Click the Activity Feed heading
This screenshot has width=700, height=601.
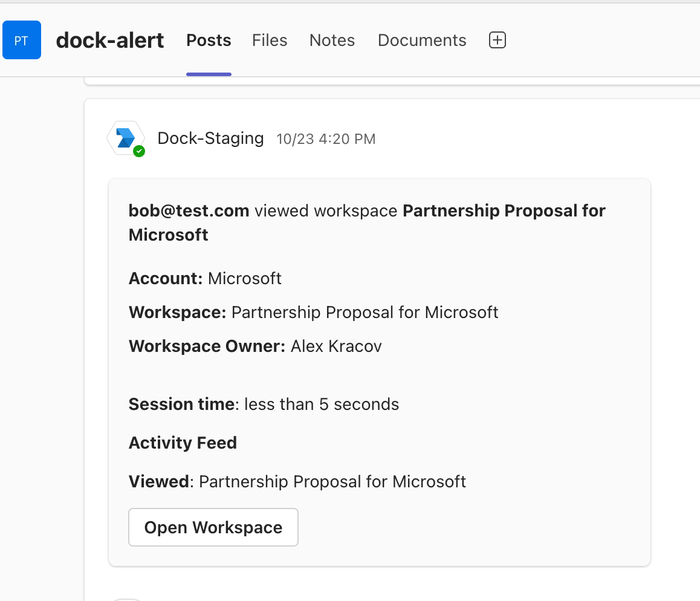pyautogui.click(x=183, y=443)
